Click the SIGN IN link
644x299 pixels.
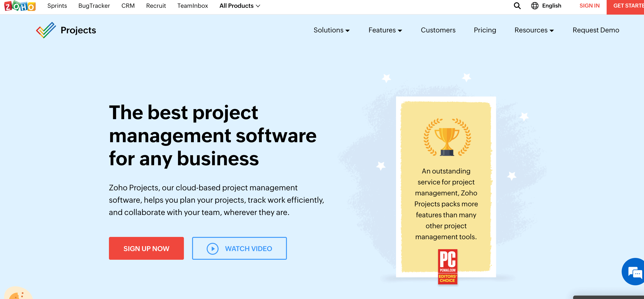[x=589, y=6]
